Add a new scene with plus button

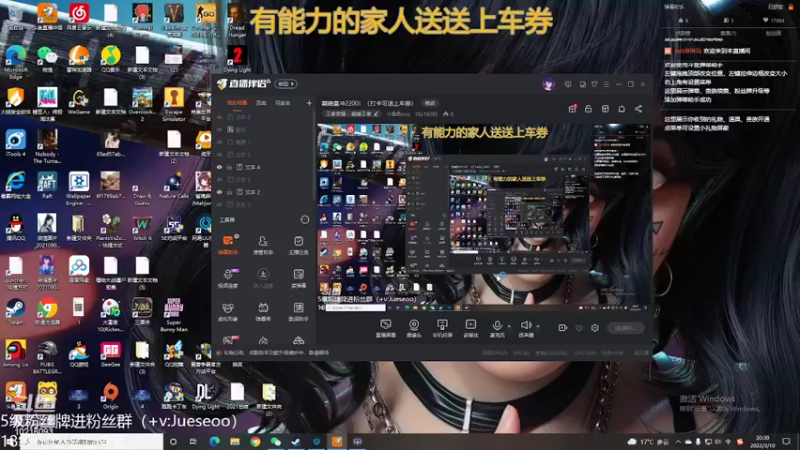(309, 103)
